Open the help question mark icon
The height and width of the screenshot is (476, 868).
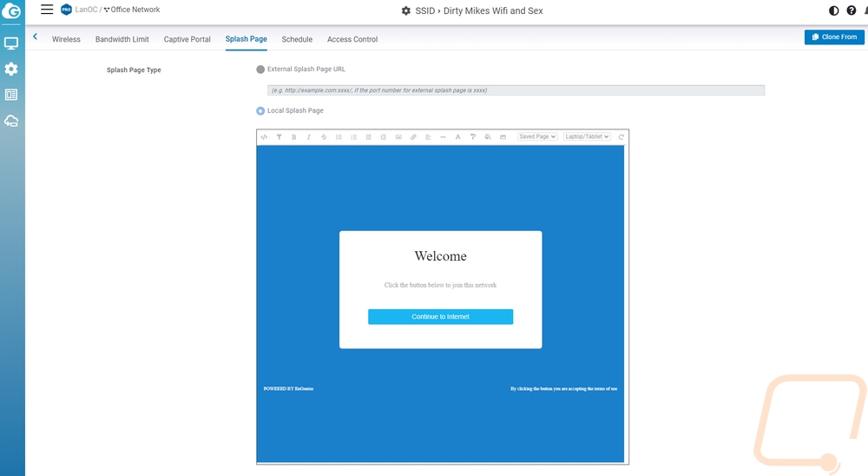852,10
